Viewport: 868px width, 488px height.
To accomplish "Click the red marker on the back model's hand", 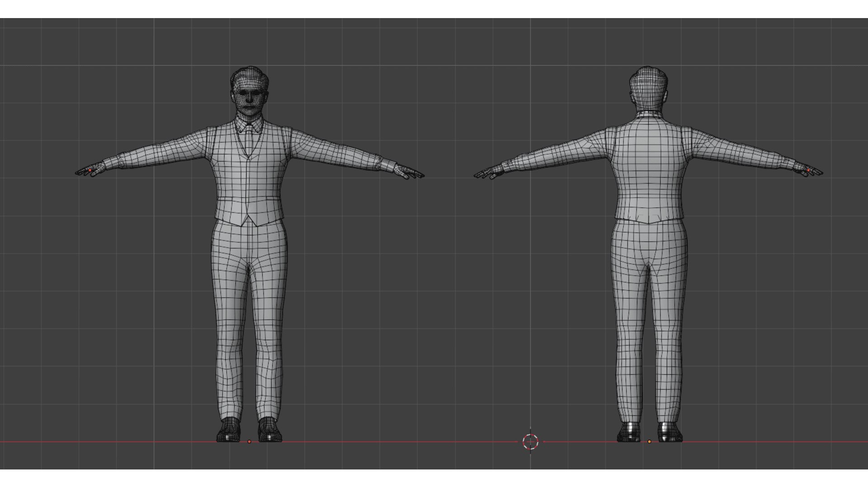I will (808, 170).
